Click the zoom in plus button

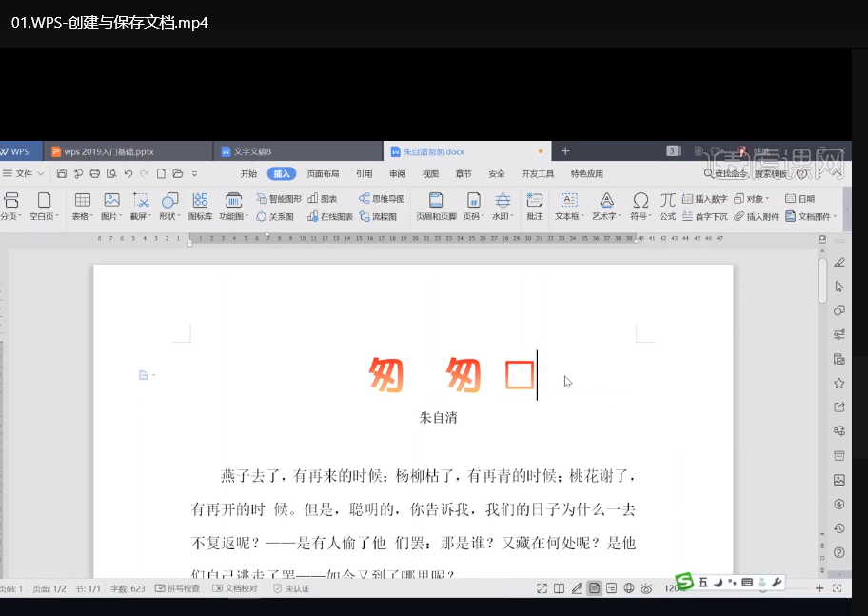pos(819,588)
